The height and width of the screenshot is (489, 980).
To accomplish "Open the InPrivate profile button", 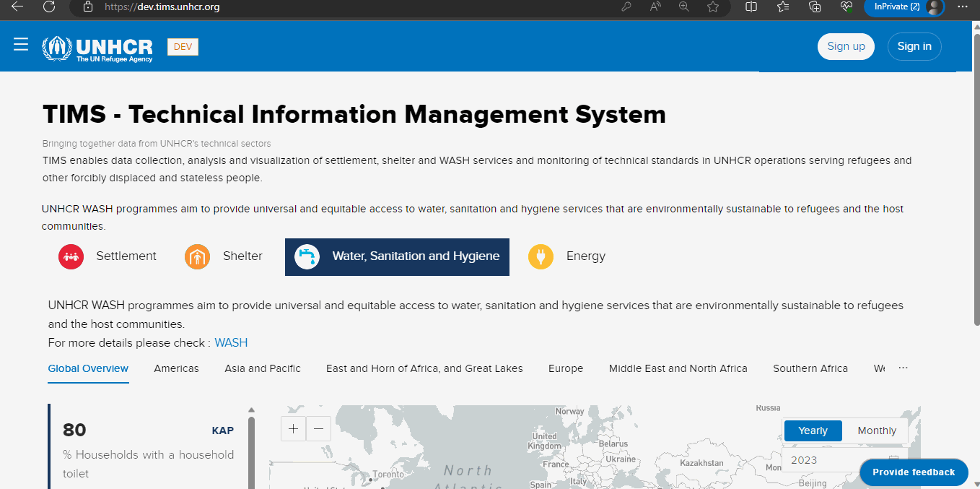I will 904,7.
